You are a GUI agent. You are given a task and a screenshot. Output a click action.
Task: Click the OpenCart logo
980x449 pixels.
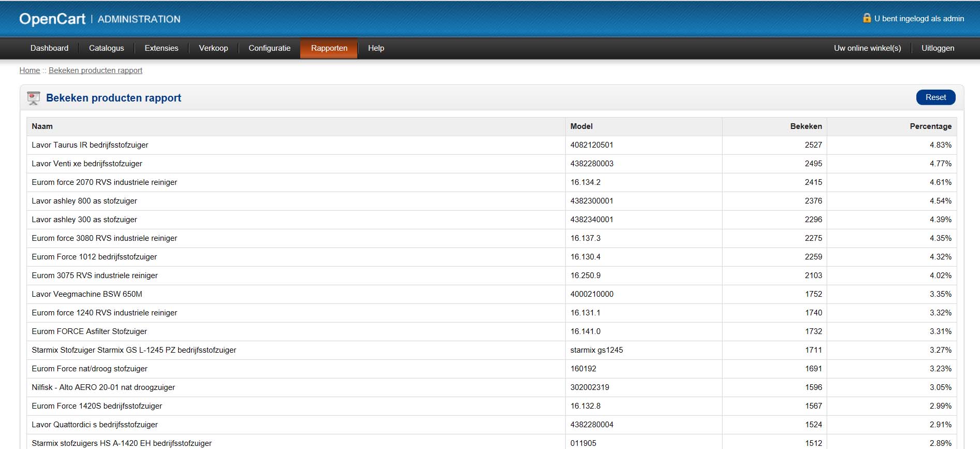52,19
